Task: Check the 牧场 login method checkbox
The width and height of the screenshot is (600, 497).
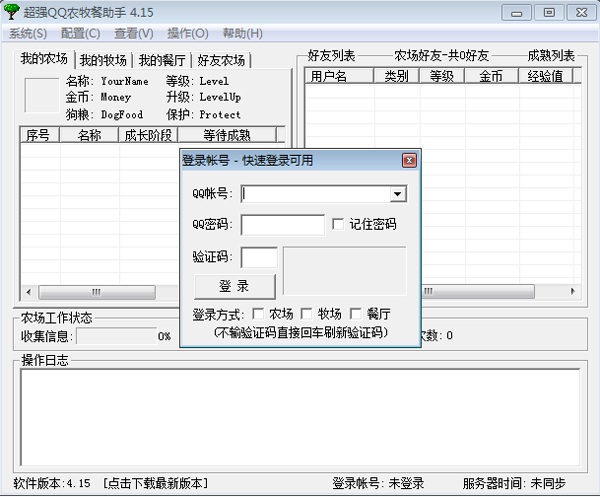Action: pos(306,314)
